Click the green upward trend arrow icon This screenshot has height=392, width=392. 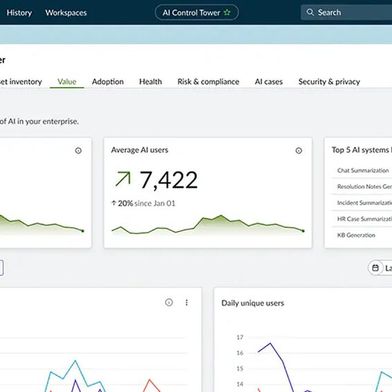tap(123, 179)
